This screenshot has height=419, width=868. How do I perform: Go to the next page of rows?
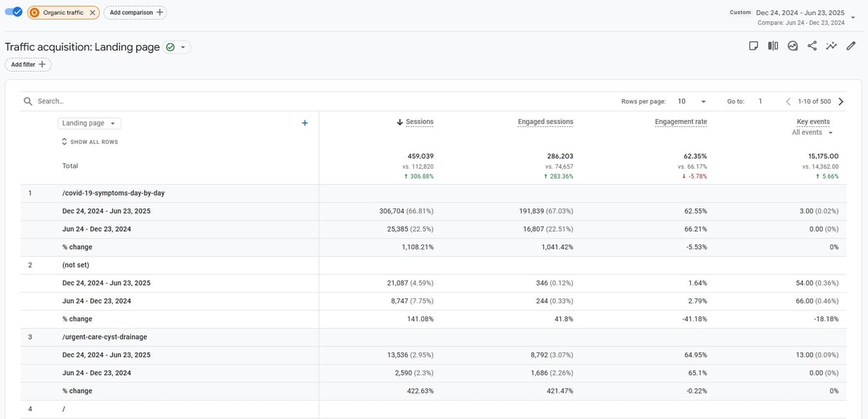coord(841,101)
